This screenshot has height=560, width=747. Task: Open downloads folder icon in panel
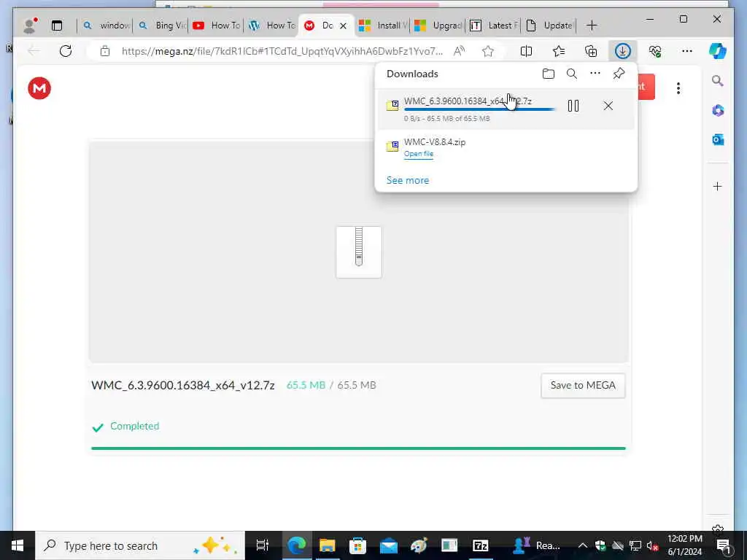click(549, 74)
